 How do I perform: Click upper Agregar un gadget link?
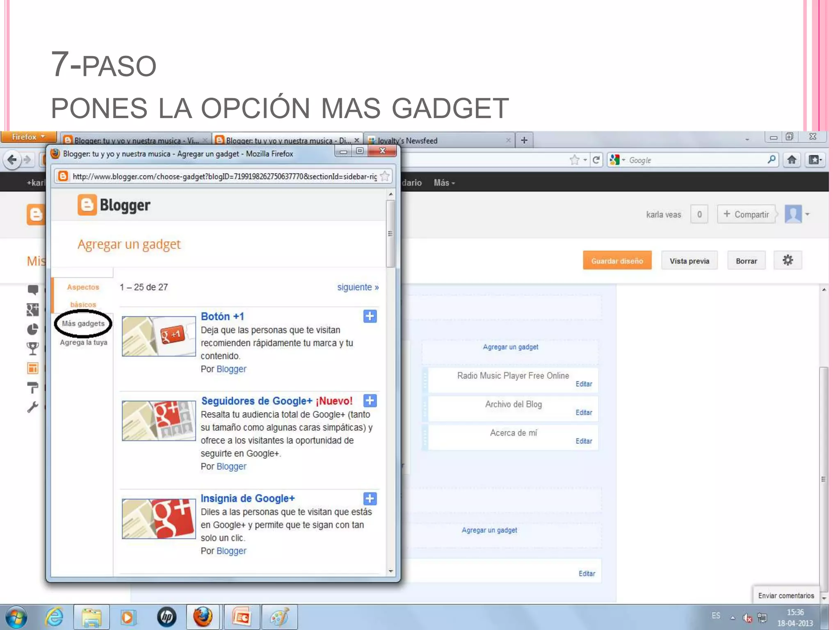click(x=510, y=347)
